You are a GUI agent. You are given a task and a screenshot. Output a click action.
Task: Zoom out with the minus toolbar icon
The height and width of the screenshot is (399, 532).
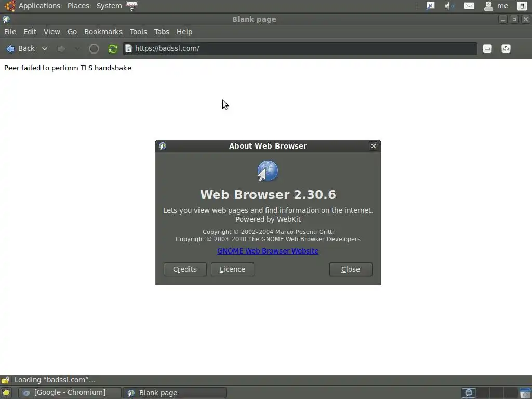click(x=487, y=49)
